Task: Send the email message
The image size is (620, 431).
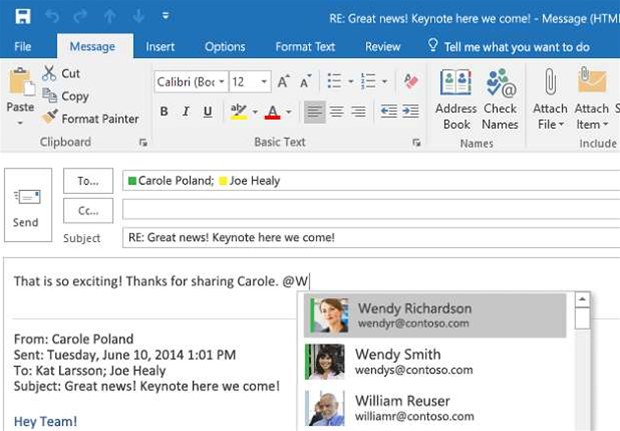Action: (x=26, y=205)
